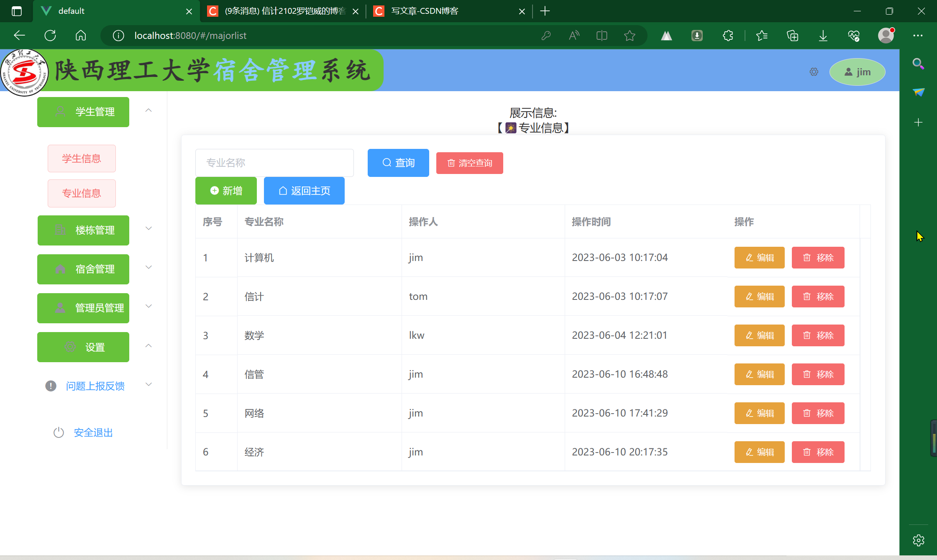Image resolution: width=937 pixels, height=560 pixels.
Task: Collapse the 设置 menu chevron
Action: 148,345
